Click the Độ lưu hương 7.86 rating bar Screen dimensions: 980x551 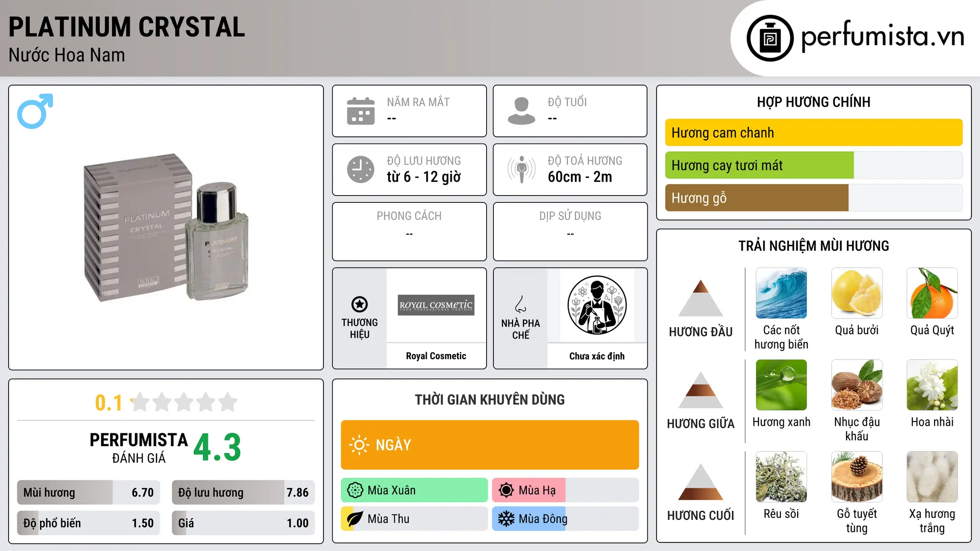click(x=244, y=493)
